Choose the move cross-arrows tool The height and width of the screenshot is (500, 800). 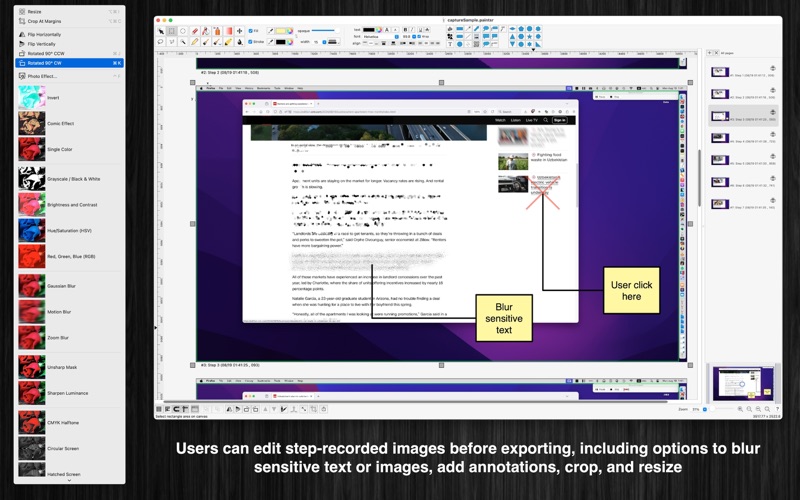click(x=239, y=31)
